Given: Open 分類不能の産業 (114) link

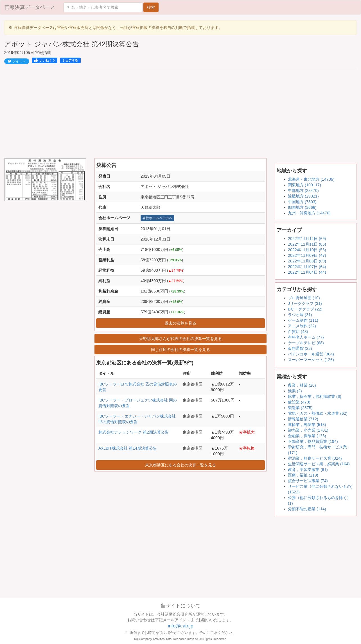Looking at the screenshot, I should [x=307, y=509].
